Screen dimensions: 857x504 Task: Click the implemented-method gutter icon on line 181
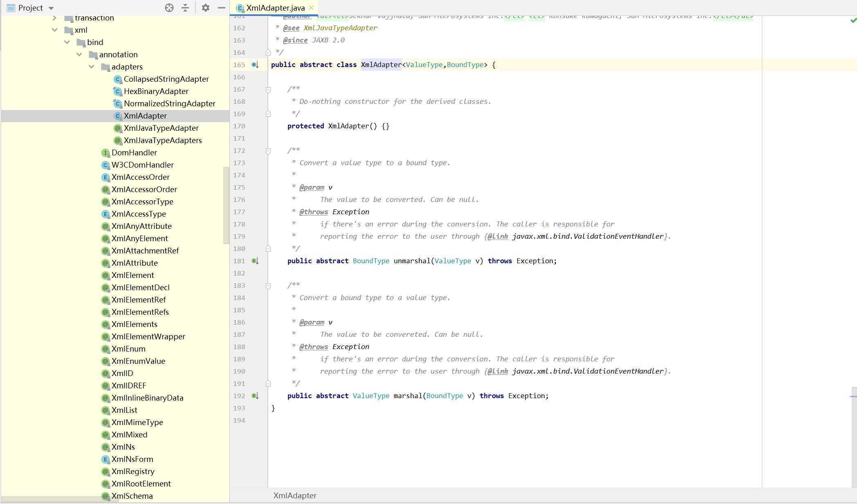[255, 261]
